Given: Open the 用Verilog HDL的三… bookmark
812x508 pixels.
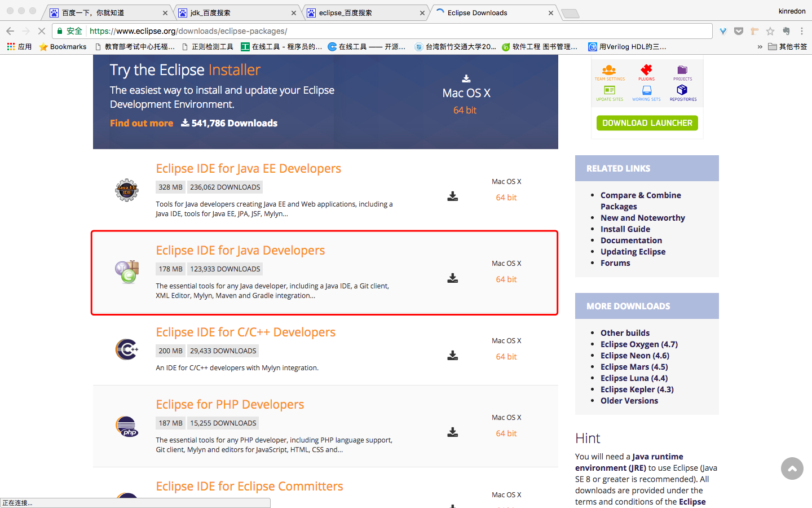Looking at the screenshot, I should tap(627, 47).
